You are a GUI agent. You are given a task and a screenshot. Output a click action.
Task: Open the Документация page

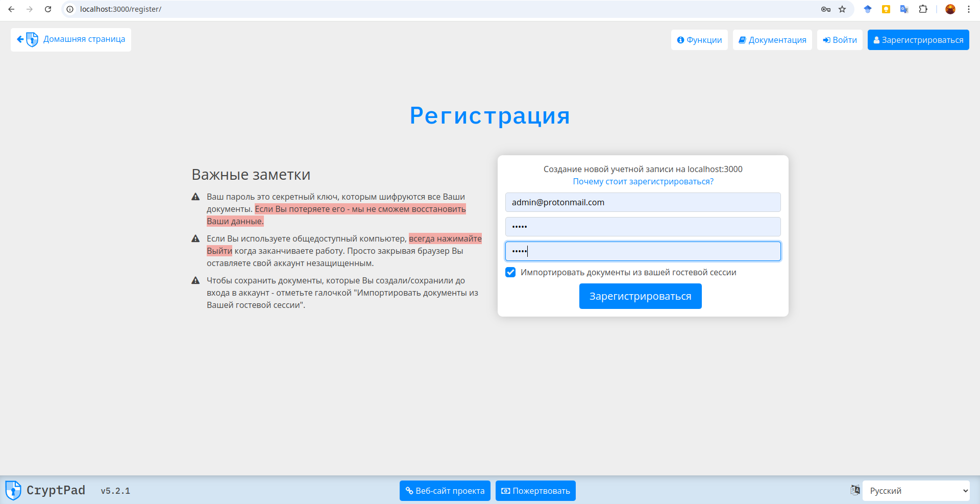[x=772, y=39]
